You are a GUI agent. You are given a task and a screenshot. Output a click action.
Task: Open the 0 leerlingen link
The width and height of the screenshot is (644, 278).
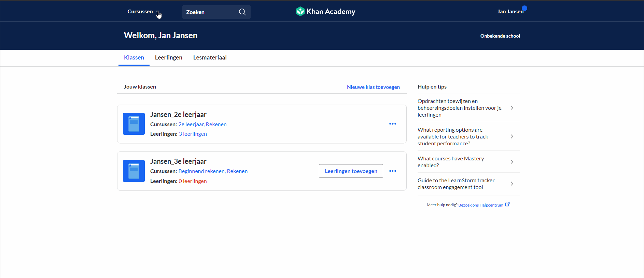coord(193,181)
